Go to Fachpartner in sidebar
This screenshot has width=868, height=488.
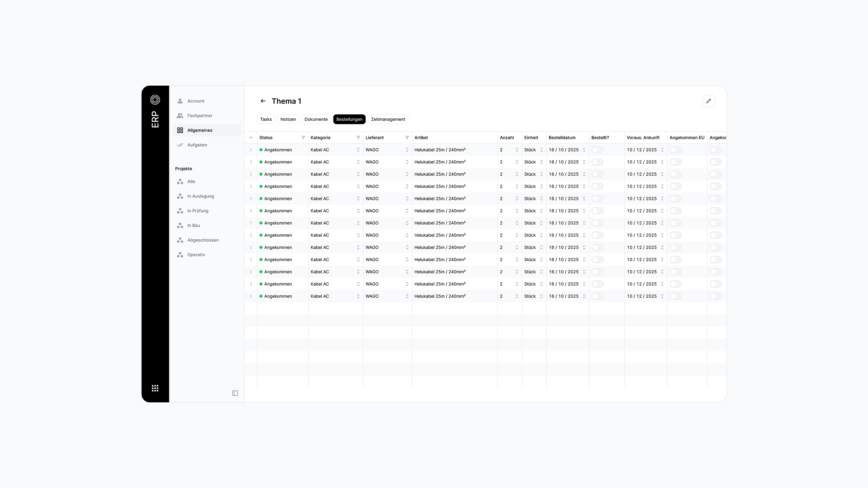200,116
